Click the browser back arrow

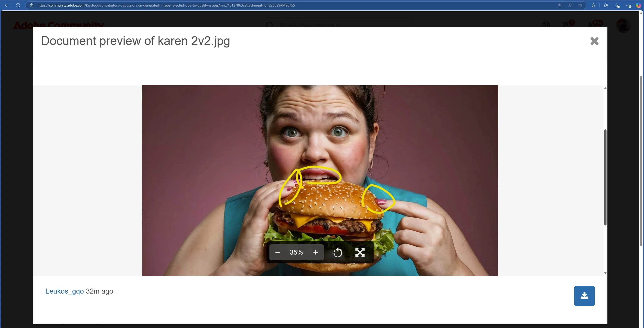tap(7, 5)
